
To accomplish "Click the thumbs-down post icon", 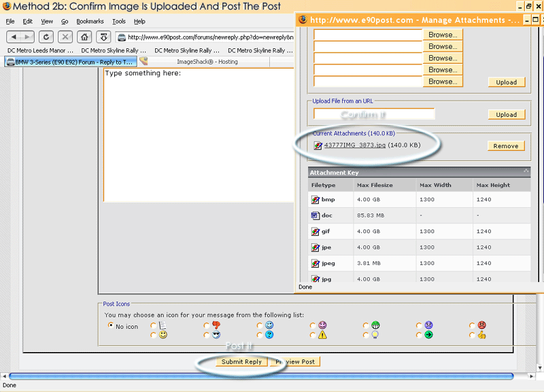I will (216, 325).
